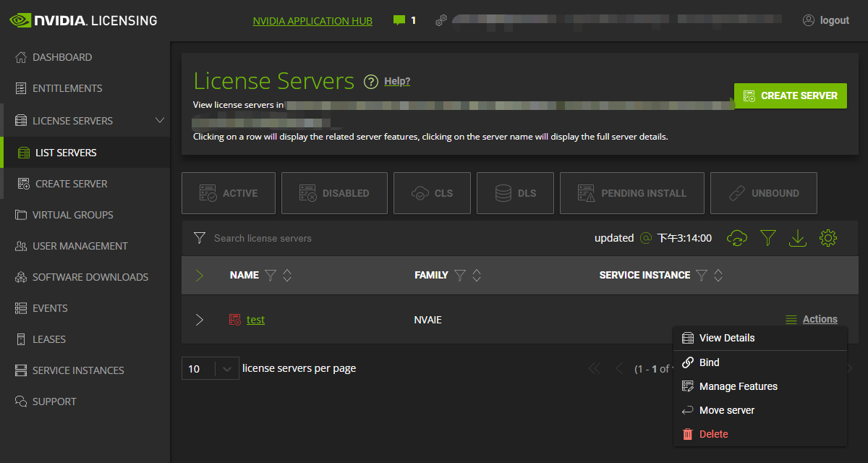Open the Entitlements sidebar icon
The image size is (868, 463).
(x=20, y=88)
